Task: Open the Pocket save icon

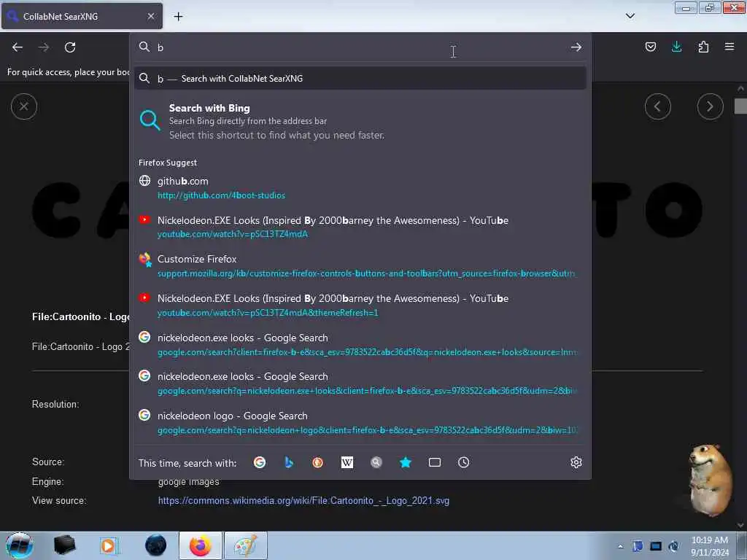Action: [650, 47]
